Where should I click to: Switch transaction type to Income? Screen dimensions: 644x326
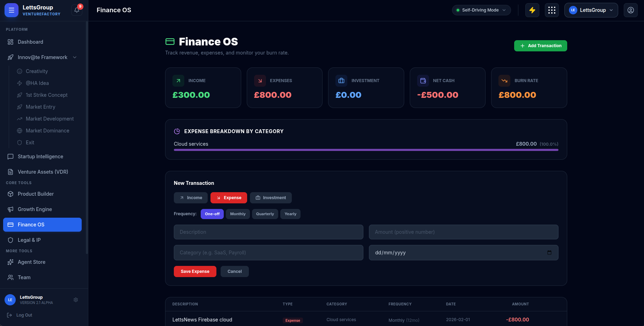(x=191, y=198)
